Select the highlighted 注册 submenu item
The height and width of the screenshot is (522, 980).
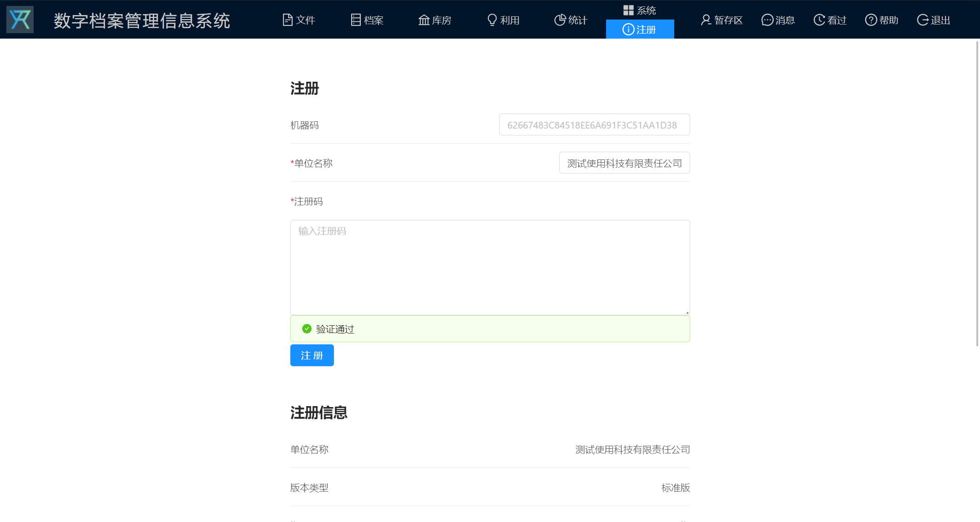coord(640,30)
